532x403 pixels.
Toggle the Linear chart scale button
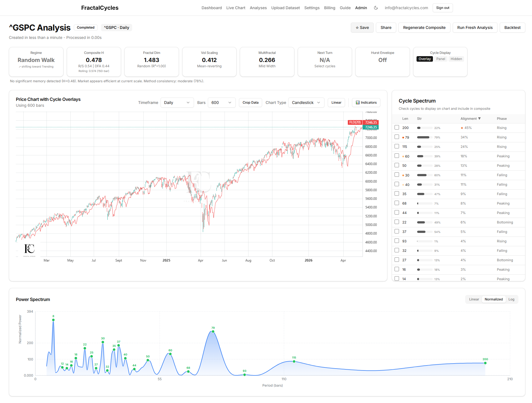[x=336, y=103]
